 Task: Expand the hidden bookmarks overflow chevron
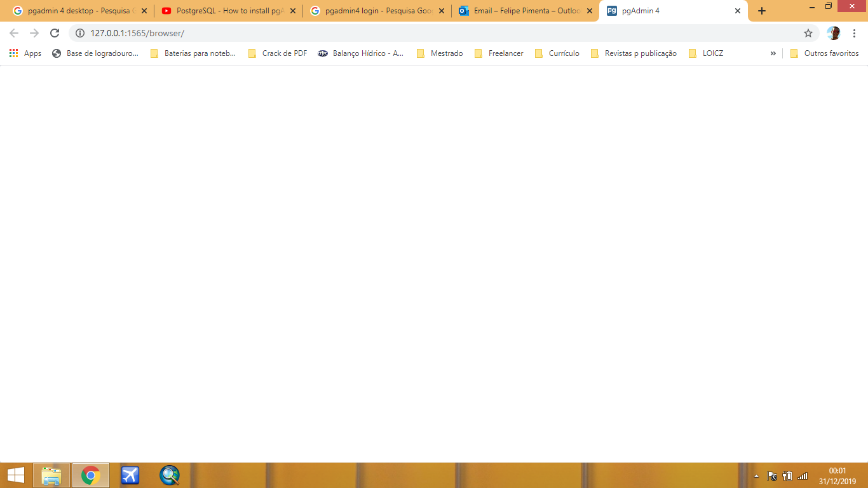pyautogui.click(x=773, y=53)
